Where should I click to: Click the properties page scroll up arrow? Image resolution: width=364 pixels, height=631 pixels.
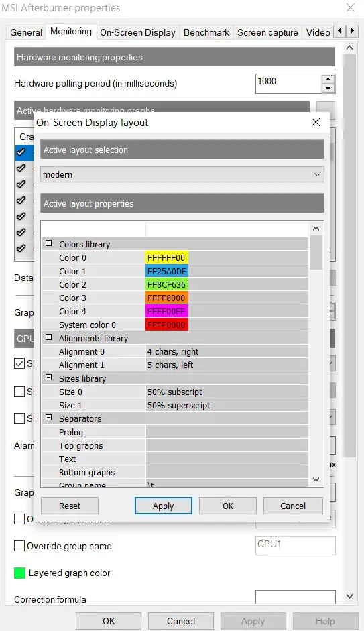coord(349,48)
